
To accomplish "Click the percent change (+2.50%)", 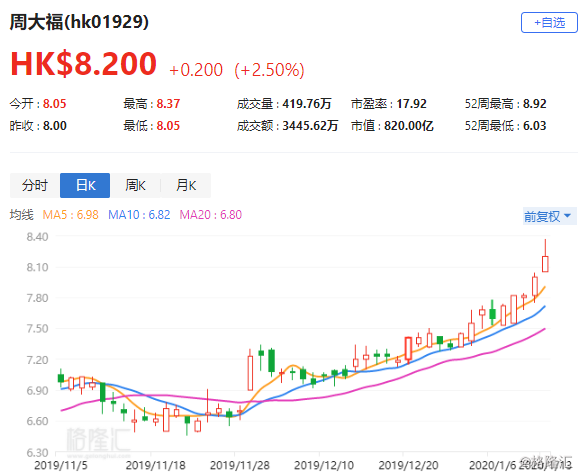I will [269, 70].
